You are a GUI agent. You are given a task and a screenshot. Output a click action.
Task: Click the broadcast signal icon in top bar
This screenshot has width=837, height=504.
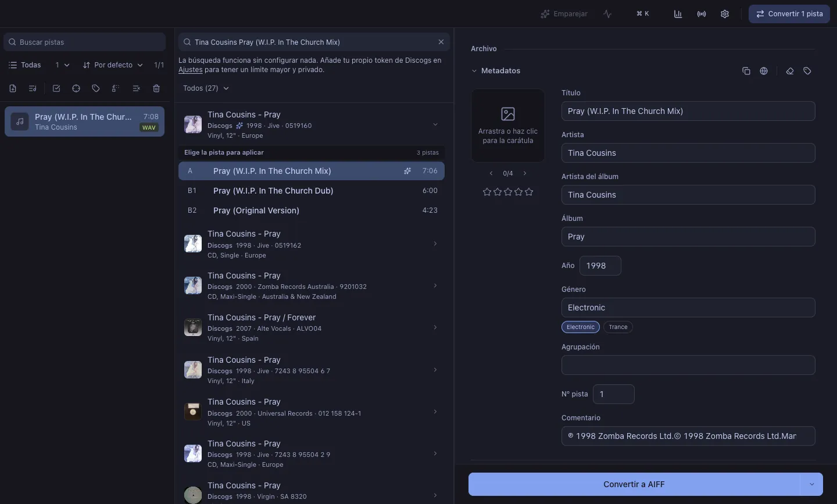tap(702, 14)
